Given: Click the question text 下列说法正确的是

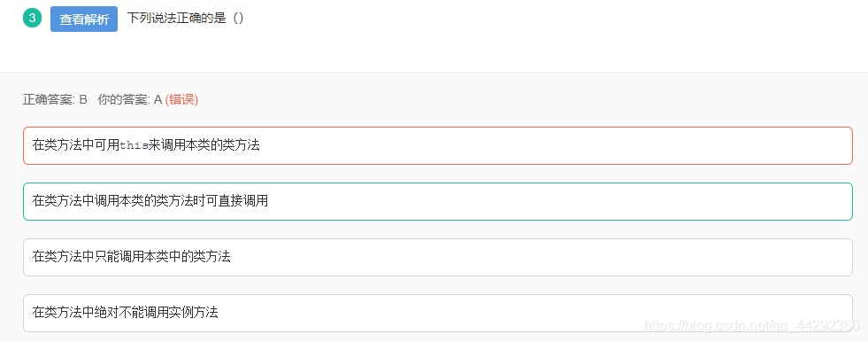Looking at the screenshot, I should pos(177,18).
